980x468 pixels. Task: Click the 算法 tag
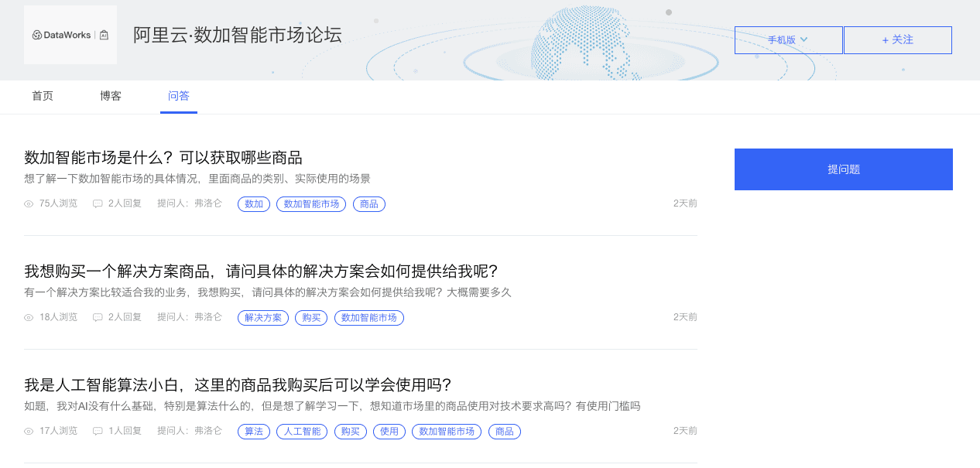pos(254,432)
